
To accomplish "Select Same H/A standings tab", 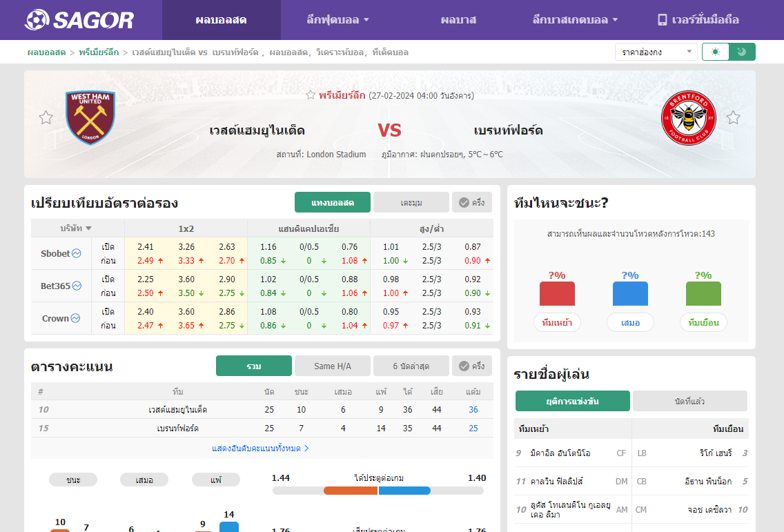I will (333, 366).
